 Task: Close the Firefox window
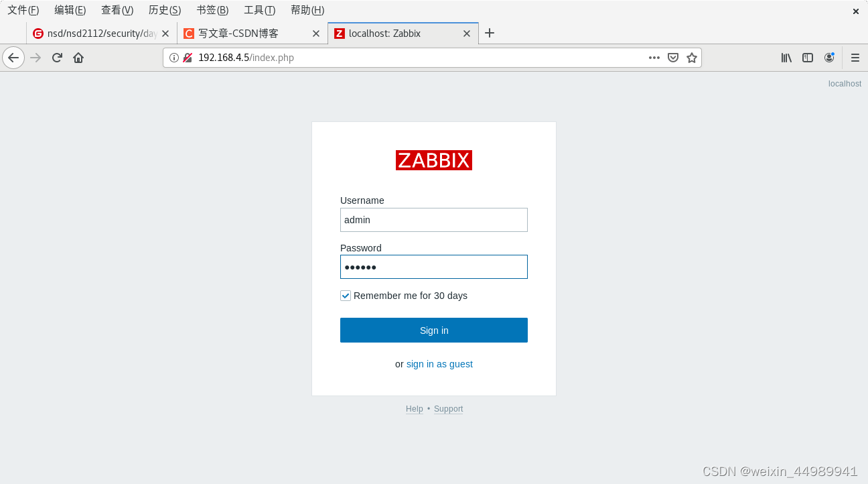856,11
